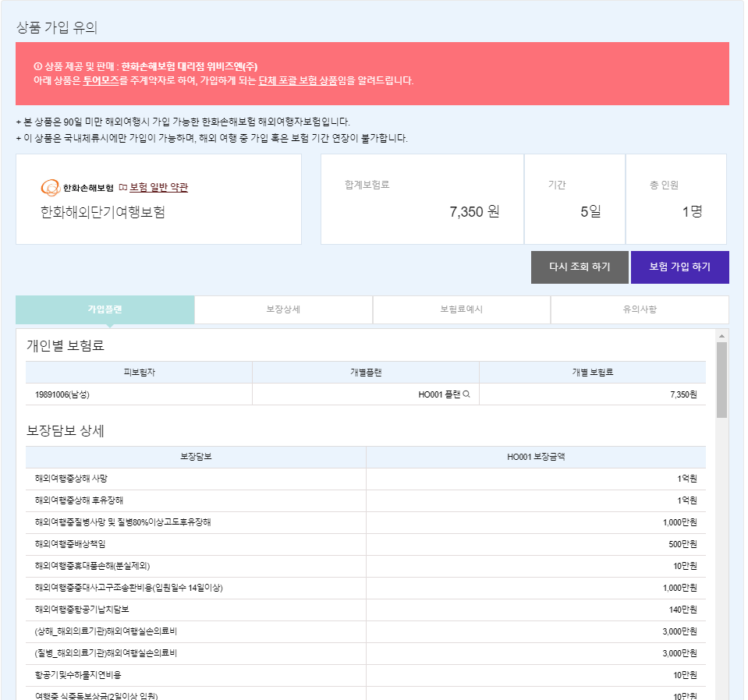The width and height of the screenshot is (748, 700).
Task: Click the 7,350원 individual premium cell
Action: pos(593,394)
